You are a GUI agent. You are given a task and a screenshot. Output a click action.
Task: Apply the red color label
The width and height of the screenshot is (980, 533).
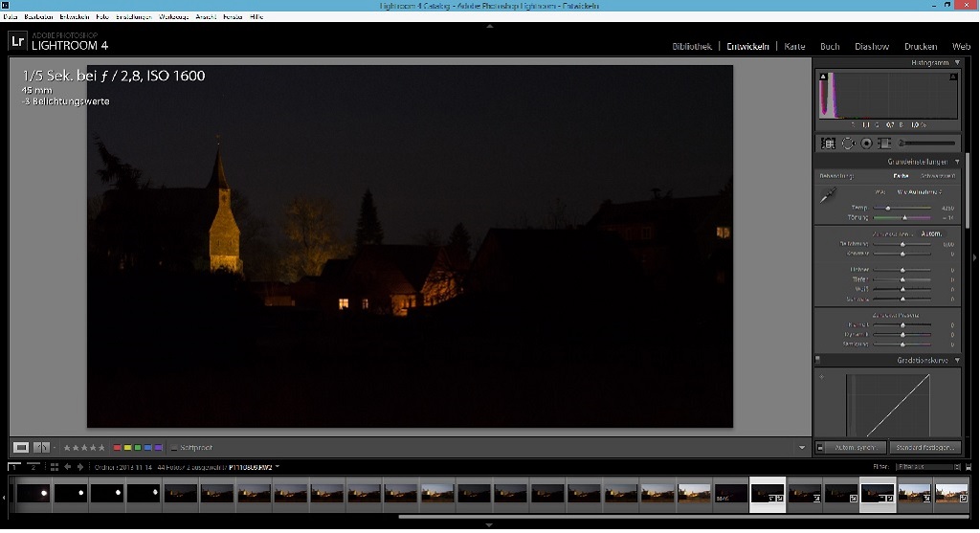[x=117, y=448]
